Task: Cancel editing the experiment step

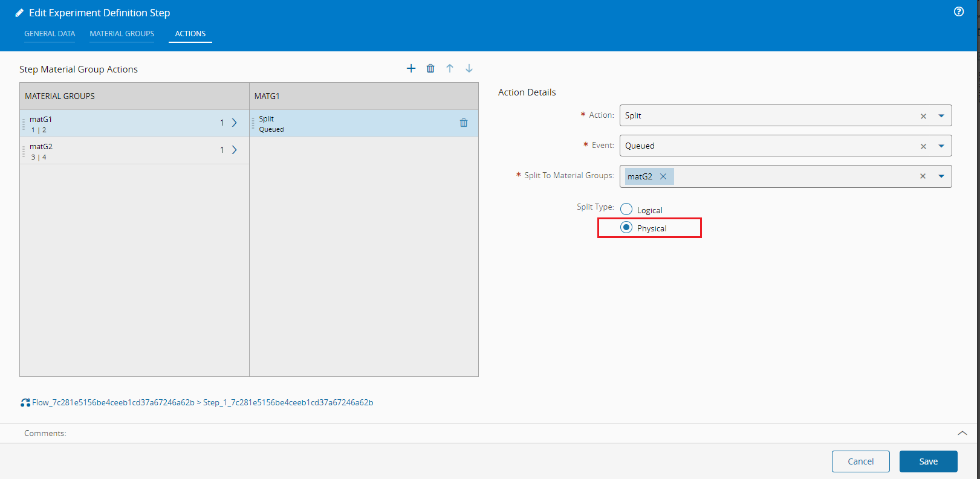Action: pos(861,461)
